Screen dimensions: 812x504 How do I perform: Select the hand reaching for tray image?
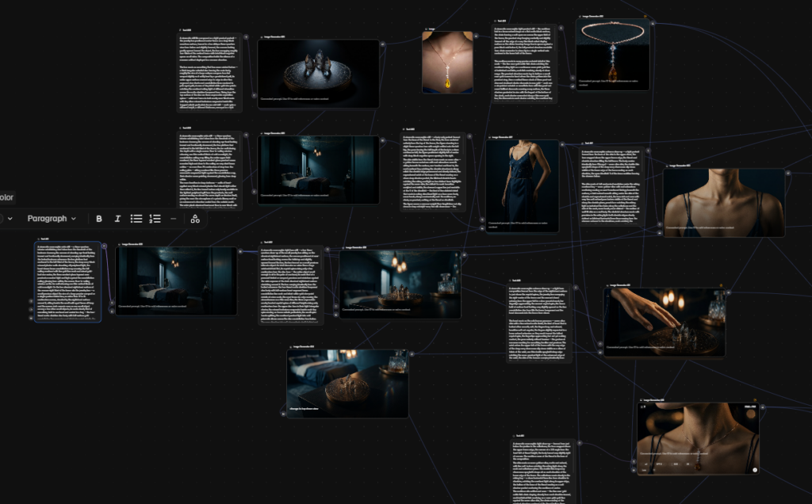point(665,323)
